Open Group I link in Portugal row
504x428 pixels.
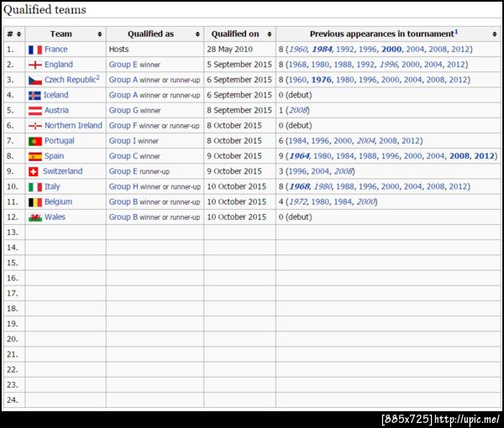pos(123,141)
